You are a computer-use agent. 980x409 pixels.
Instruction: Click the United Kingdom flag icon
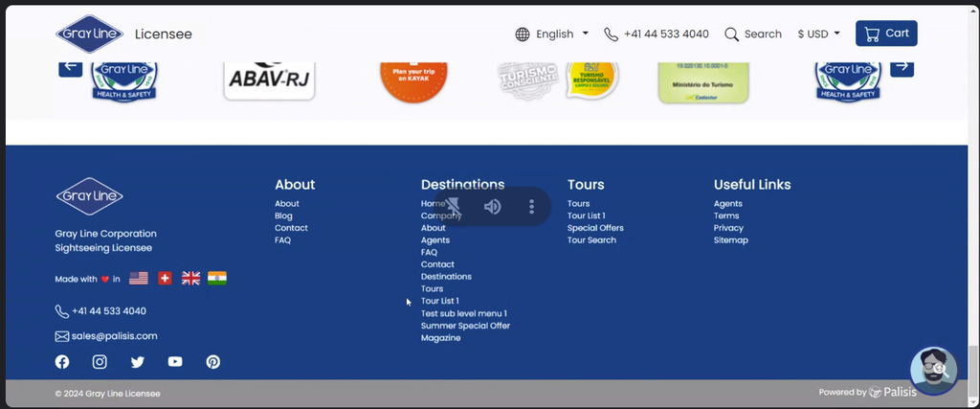(190, 279)
